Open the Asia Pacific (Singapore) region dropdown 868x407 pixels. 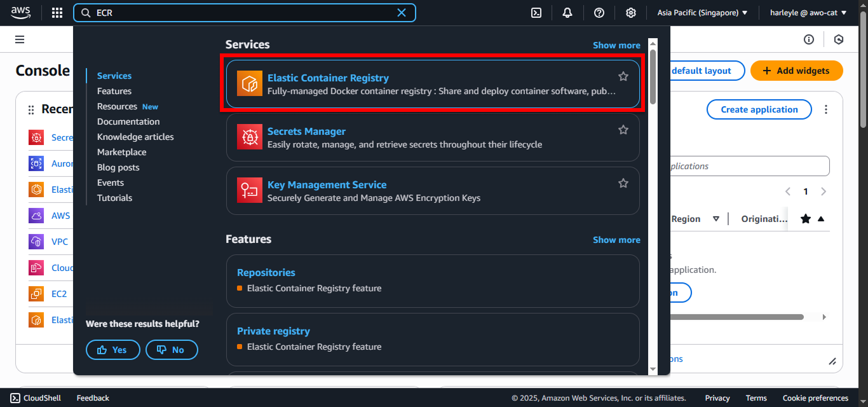pyautogui.click(x=703, y=13)
